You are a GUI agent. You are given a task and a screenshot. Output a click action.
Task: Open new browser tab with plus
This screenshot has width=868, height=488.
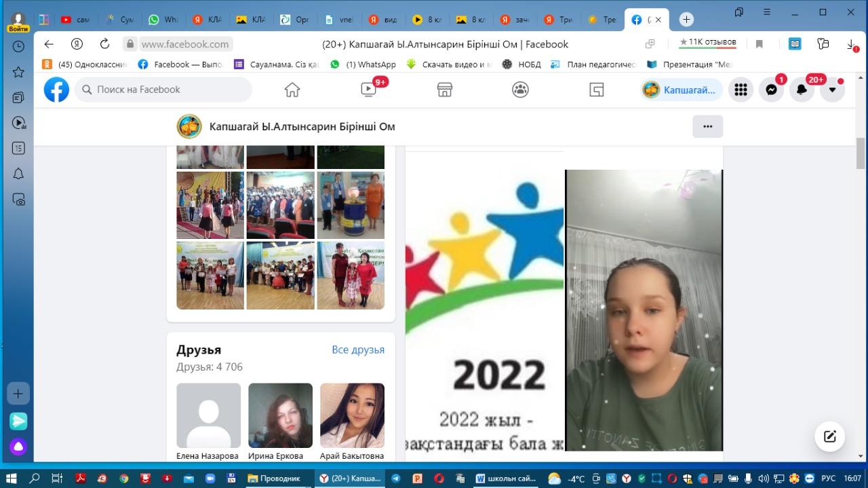[x=686, y=20]
